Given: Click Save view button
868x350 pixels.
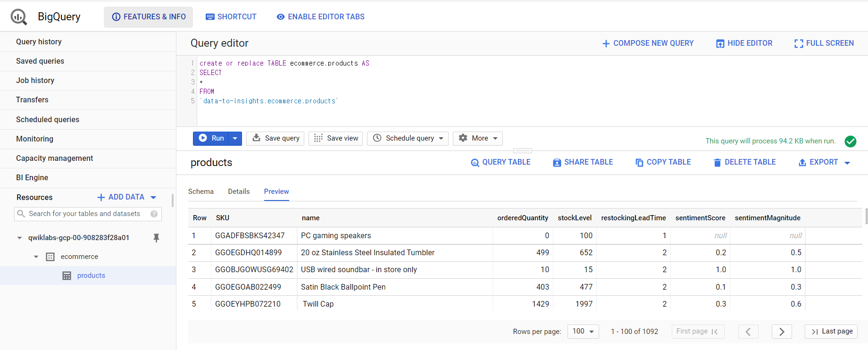Looking at the screenshot, I should click(335, 138).
